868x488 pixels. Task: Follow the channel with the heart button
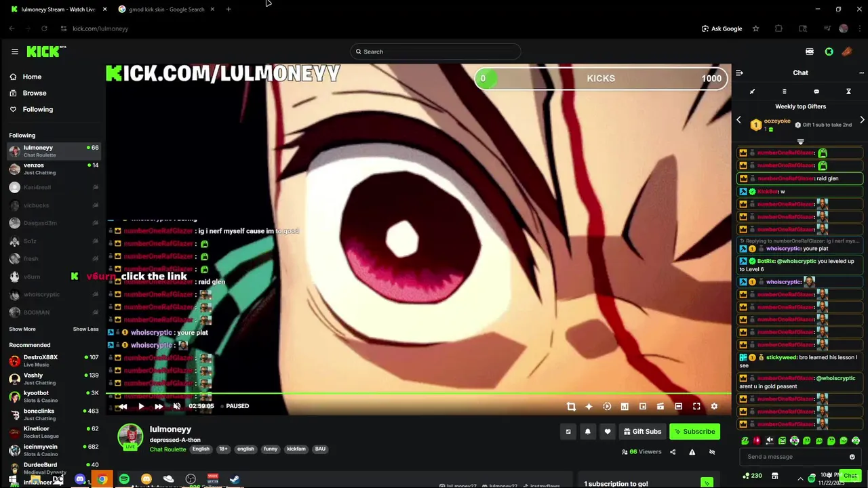tap(608, 432)
